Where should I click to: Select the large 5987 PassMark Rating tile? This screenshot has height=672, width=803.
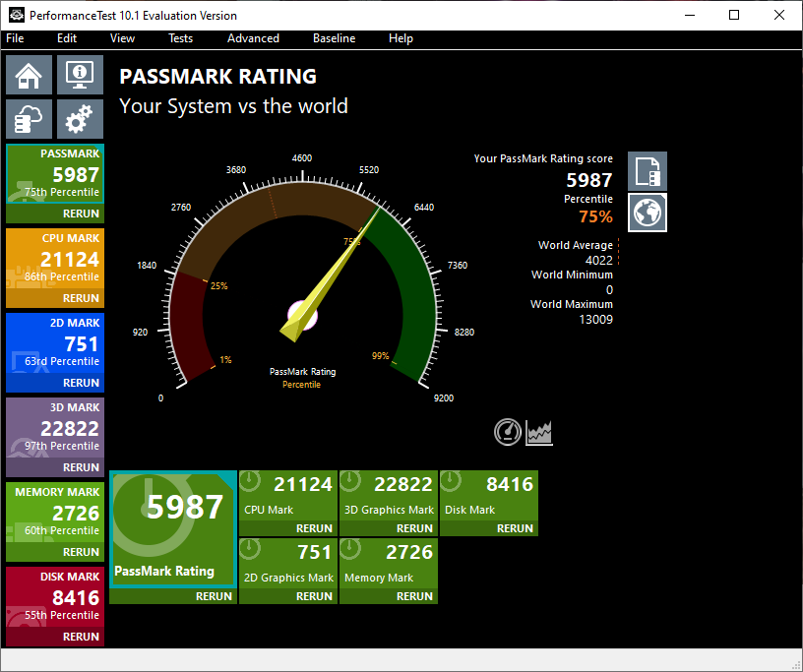point(173,529)
